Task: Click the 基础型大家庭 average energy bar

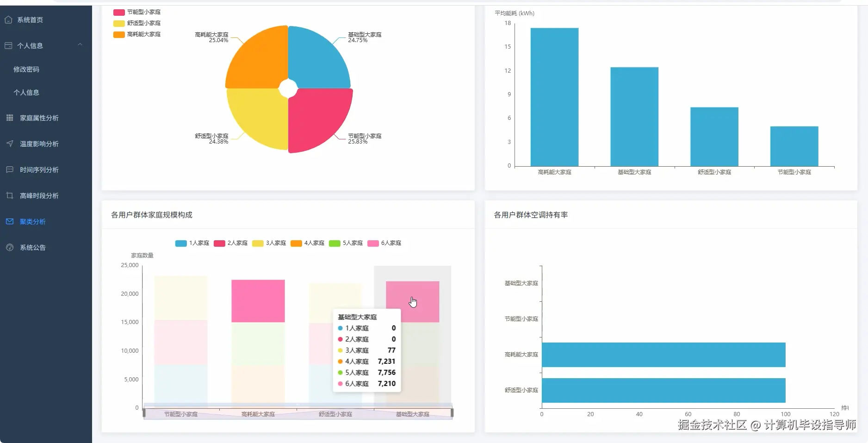Action: click(x=634, y=117)
